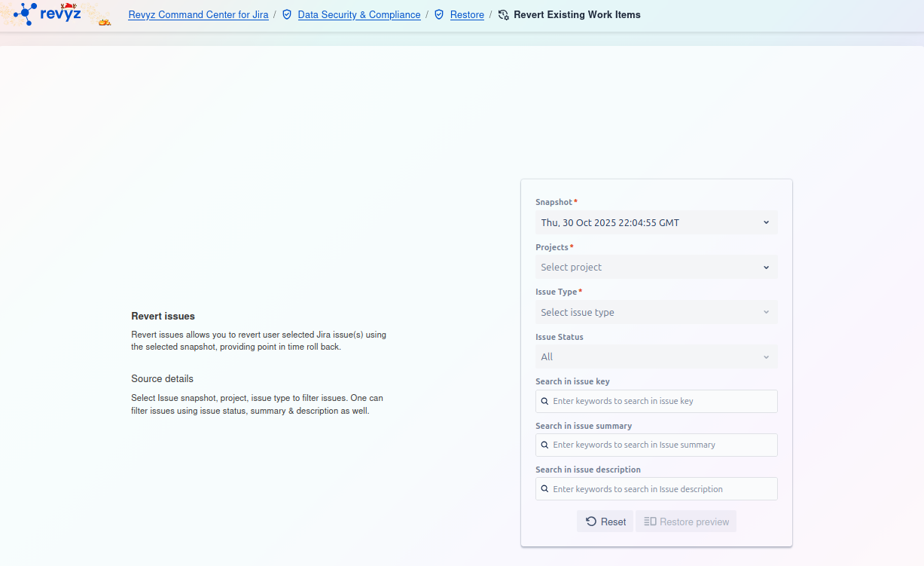Click the Revyz logo
This screenshot has width=924, height=566.
[x=47, y=14]
